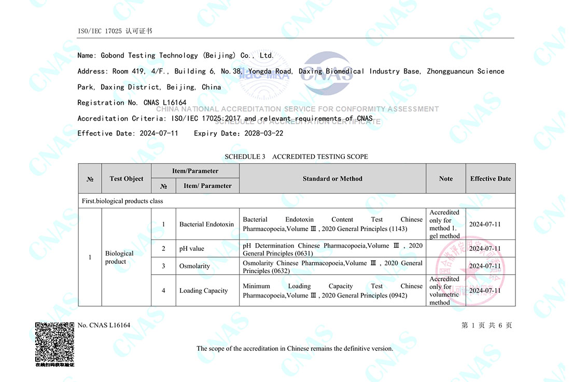Click the 'pH Determination' standard cell

pyautogui.click(x=332, y=249)
